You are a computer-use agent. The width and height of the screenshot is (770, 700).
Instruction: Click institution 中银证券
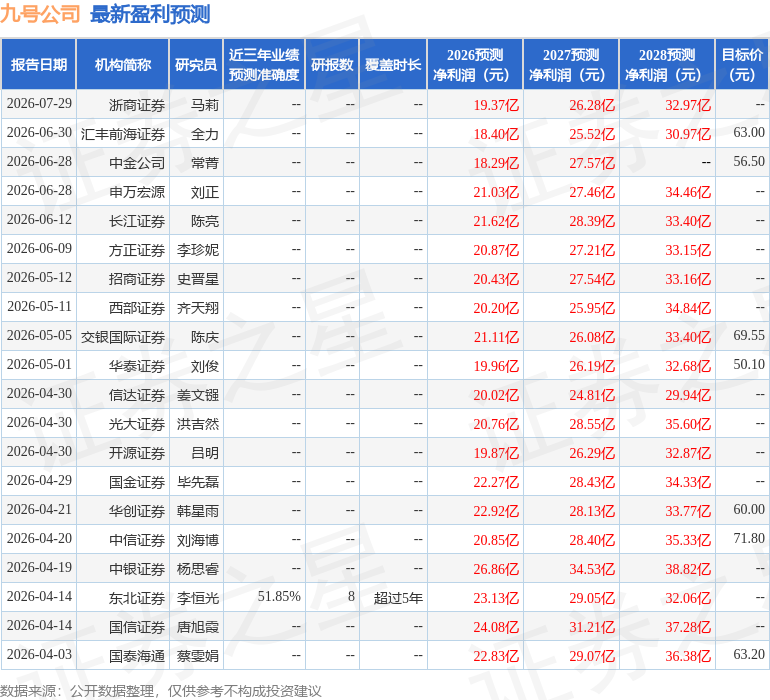pos(137,568)
